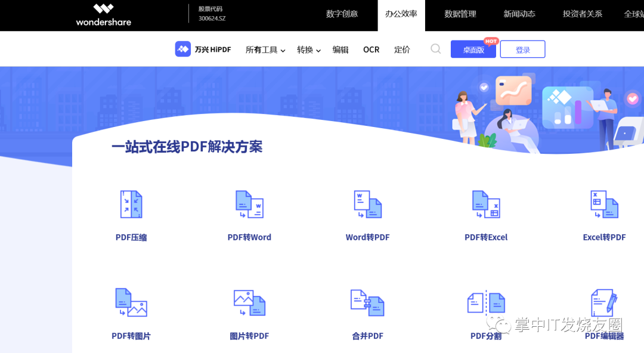Click the Excel转PDF text link

pyautogui.click(x=604, y=237)
